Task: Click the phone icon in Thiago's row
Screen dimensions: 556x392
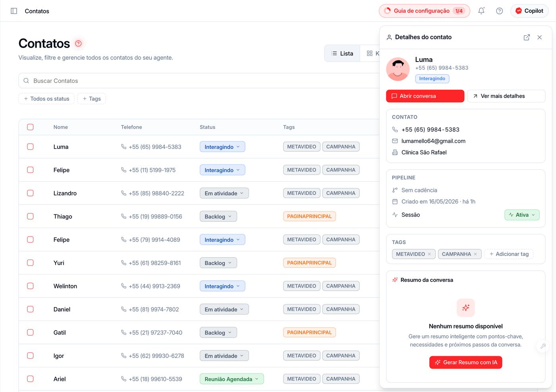Action: point(124,217)
